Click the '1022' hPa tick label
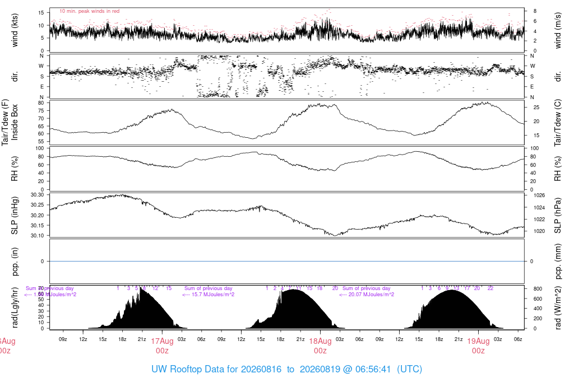Image resolution: width=574 pixels, height=392 pixels. 539,220
